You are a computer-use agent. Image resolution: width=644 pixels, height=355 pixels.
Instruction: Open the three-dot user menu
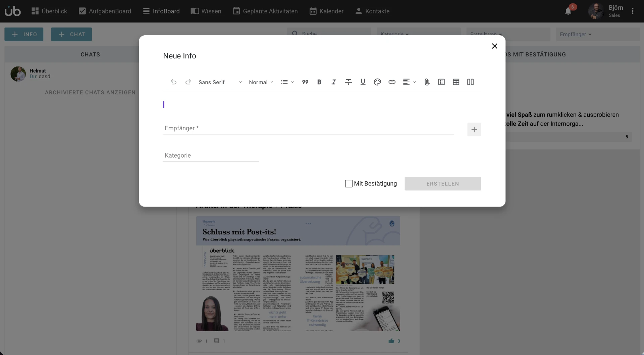633,11
